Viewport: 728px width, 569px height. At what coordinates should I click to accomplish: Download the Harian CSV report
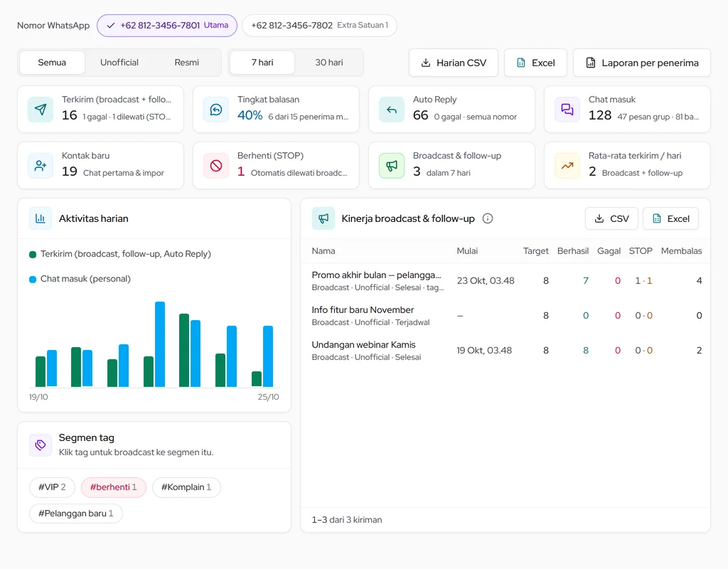pyautogui.click(x=454, y=63)
